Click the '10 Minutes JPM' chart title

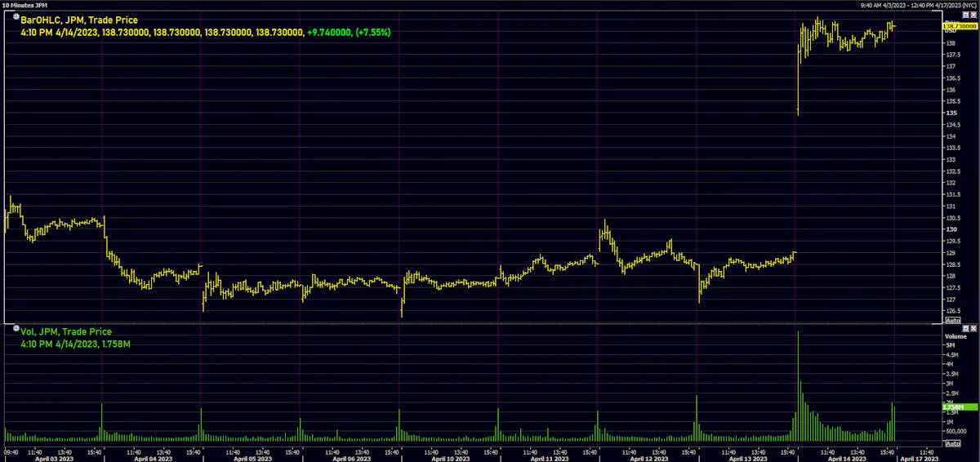pos(26,5)
